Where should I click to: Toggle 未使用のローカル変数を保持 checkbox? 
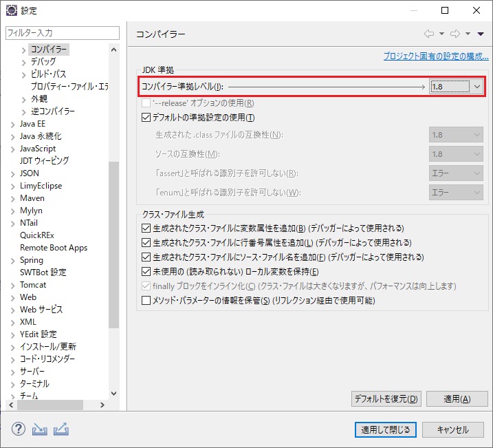coord(146,272)
